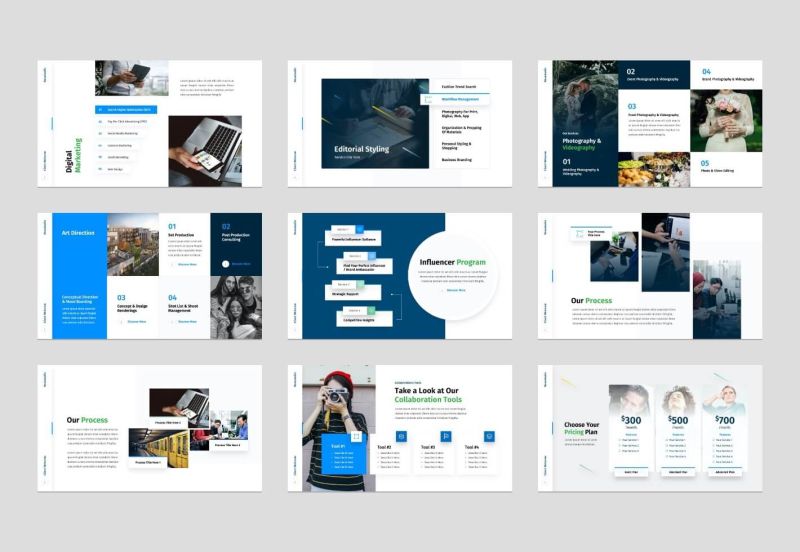800x552 pixels.
Task: Select Personal Styling & Shopping list item
Action: (457, 145)
